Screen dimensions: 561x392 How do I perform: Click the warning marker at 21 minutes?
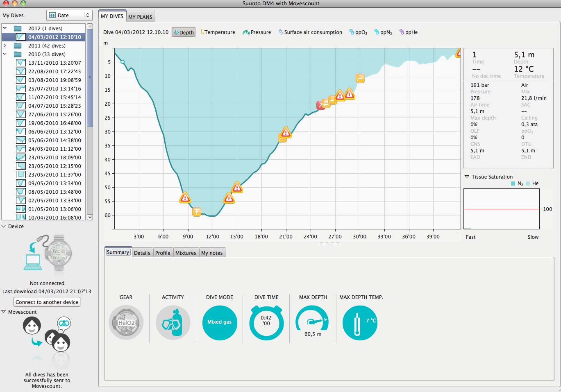286,132
